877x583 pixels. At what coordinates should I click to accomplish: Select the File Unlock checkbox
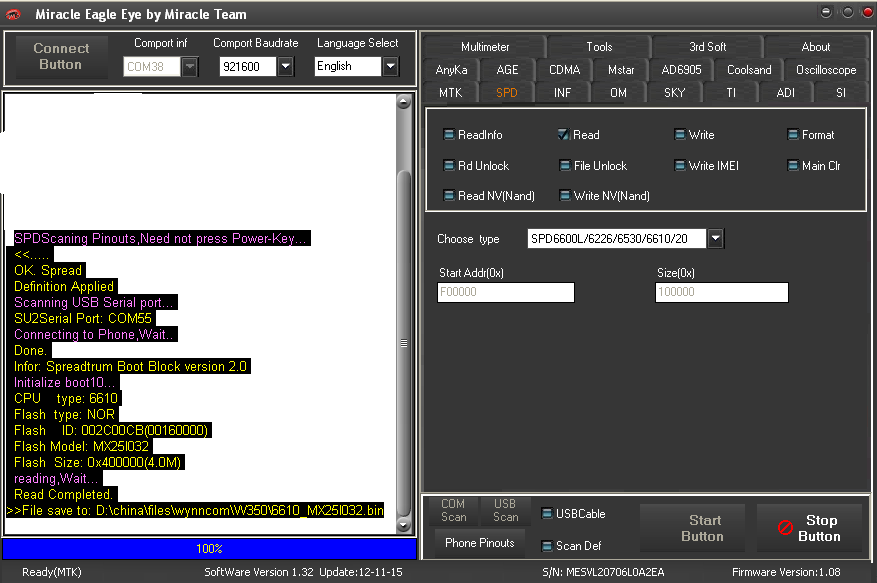pos(564,166)
